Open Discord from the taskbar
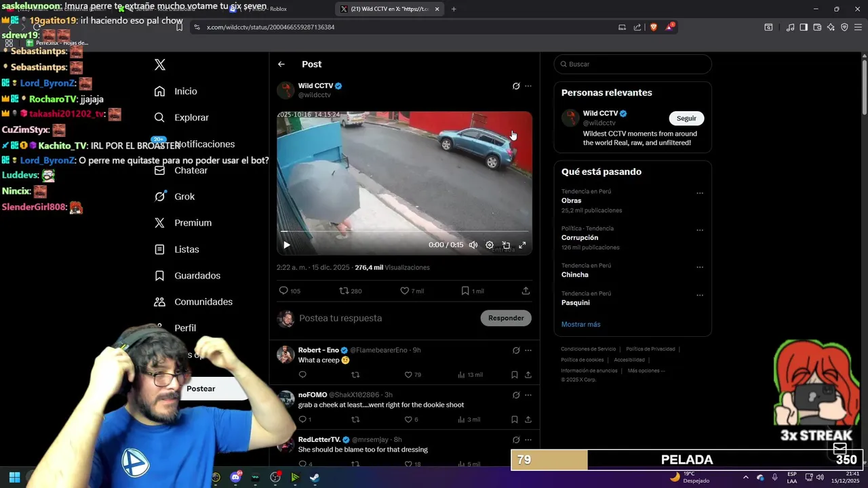The image size is (868, 488). click(236, 477)
